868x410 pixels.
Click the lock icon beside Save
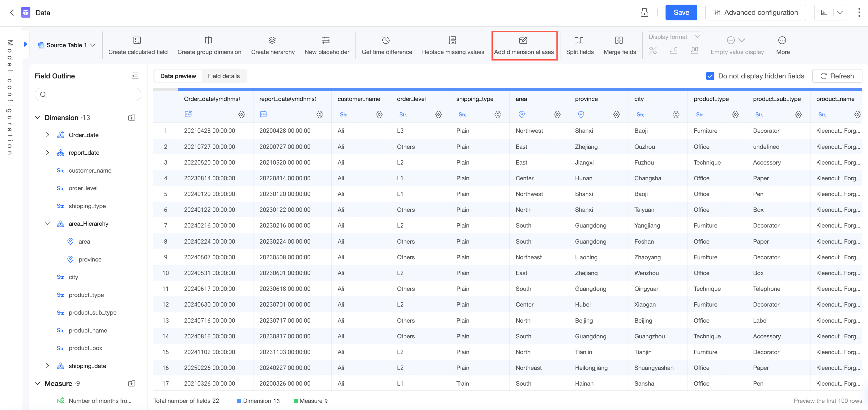(644, 12)
